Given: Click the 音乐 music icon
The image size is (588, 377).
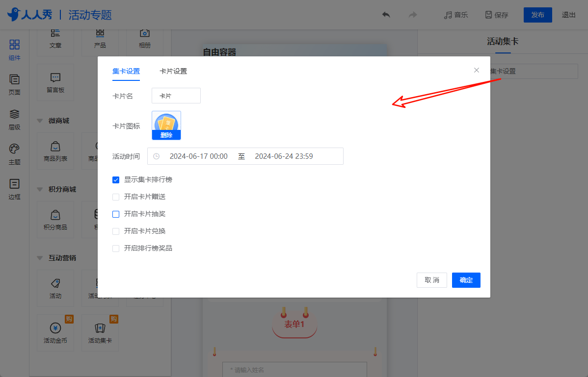Looking at the screenshot, I should point(448,15).
